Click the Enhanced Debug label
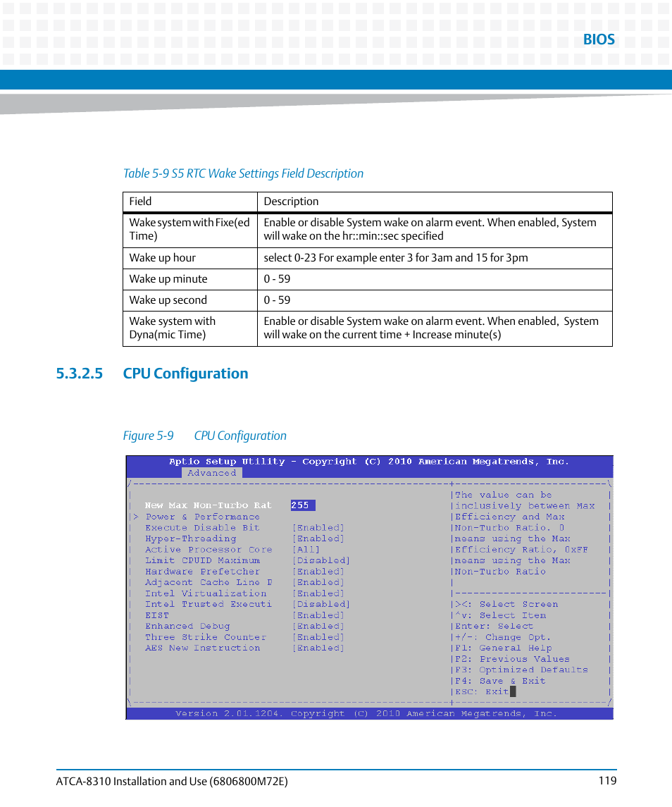The image size is (672, 807). click(x=187, y=626)
